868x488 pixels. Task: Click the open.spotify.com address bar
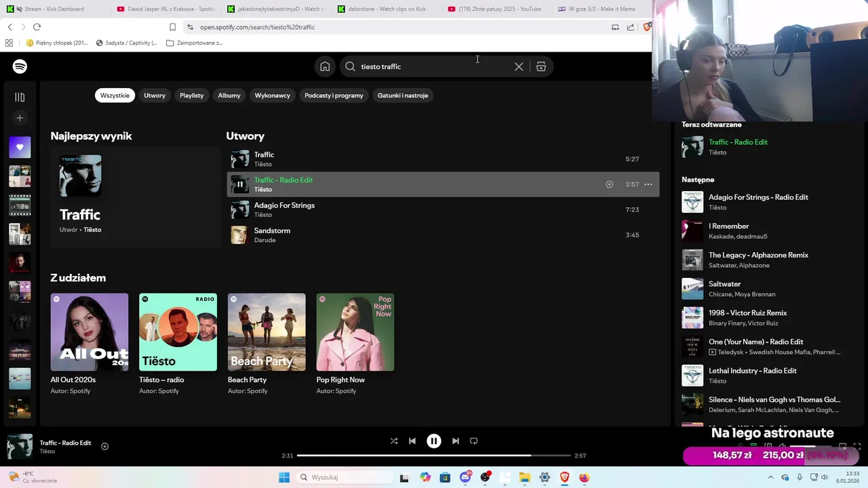393,27
